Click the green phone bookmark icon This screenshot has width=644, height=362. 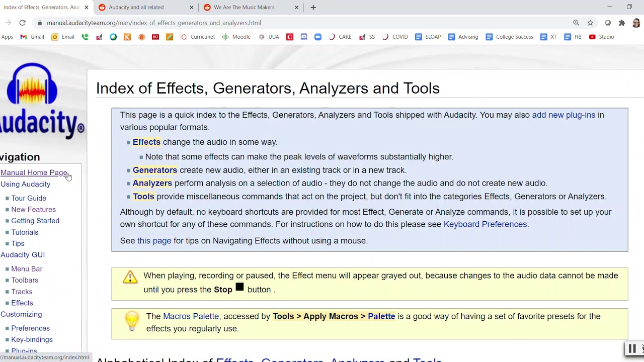pos(85,37)
